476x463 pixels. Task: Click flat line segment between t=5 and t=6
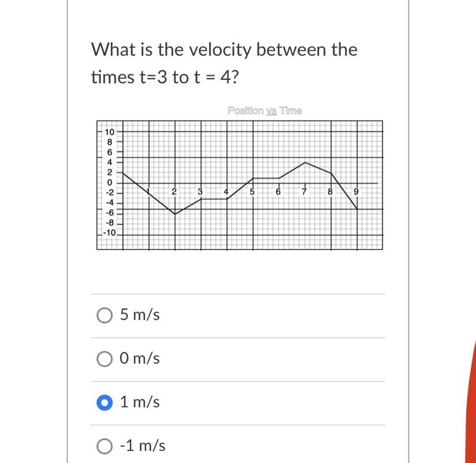click(266, 178)
